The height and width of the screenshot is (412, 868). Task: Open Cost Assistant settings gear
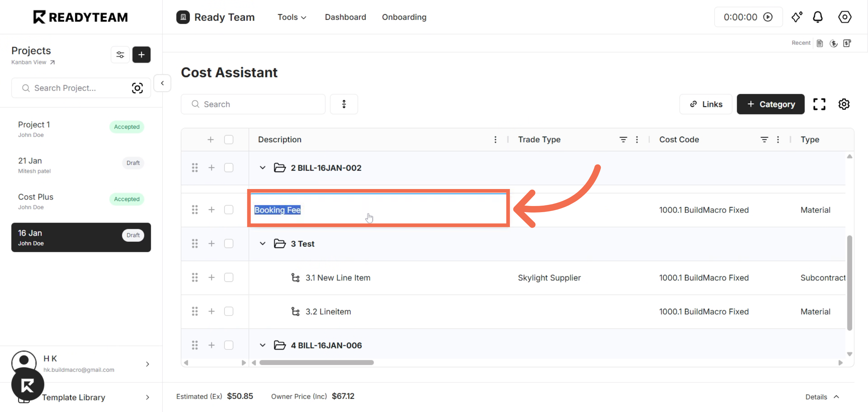pos(844,104)
